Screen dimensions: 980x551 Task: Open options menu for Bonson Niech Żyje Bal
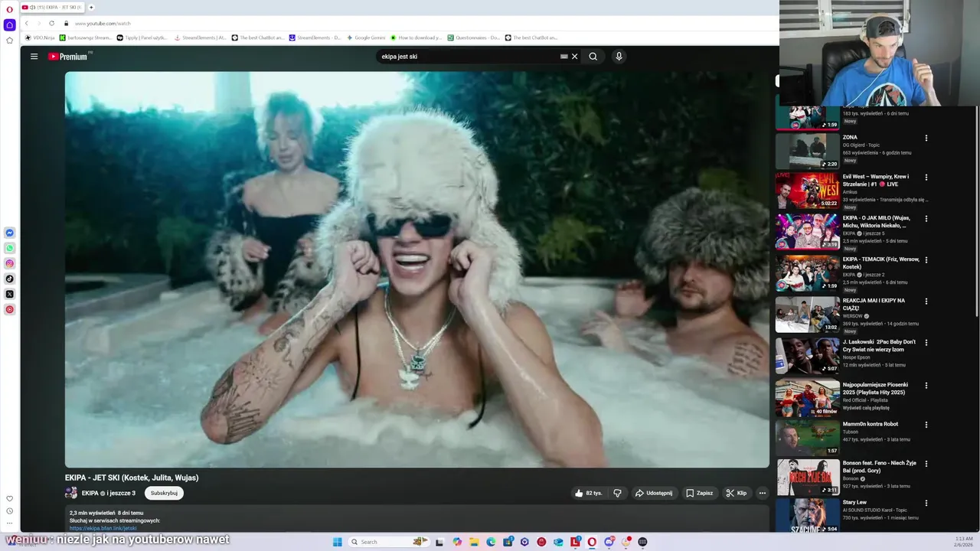pos(926,464)
